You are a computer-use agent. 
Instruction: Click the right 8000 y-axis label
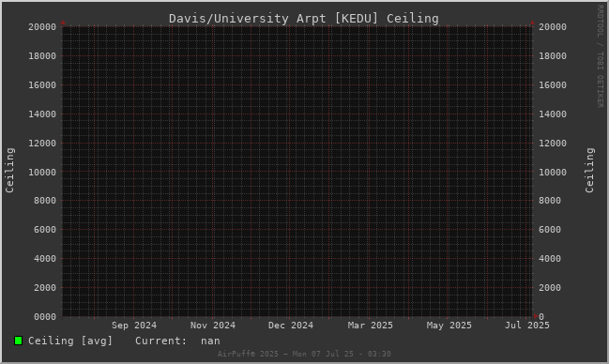550,201
